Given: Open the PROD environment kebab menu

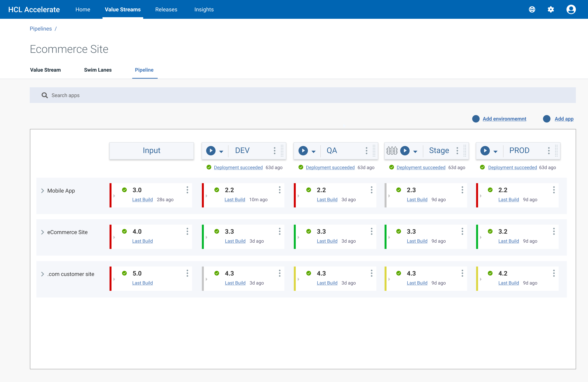Looking at the screenshot, I should click(x=549, y=150).
